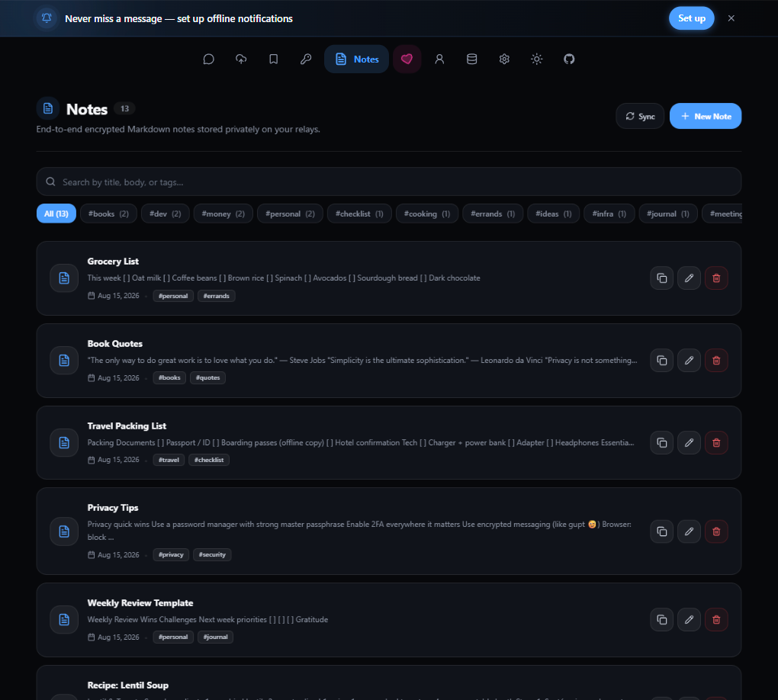Screen dimensions: 778x700
Task: Filter notes by #cooking tag
Action: pos(427,214)
